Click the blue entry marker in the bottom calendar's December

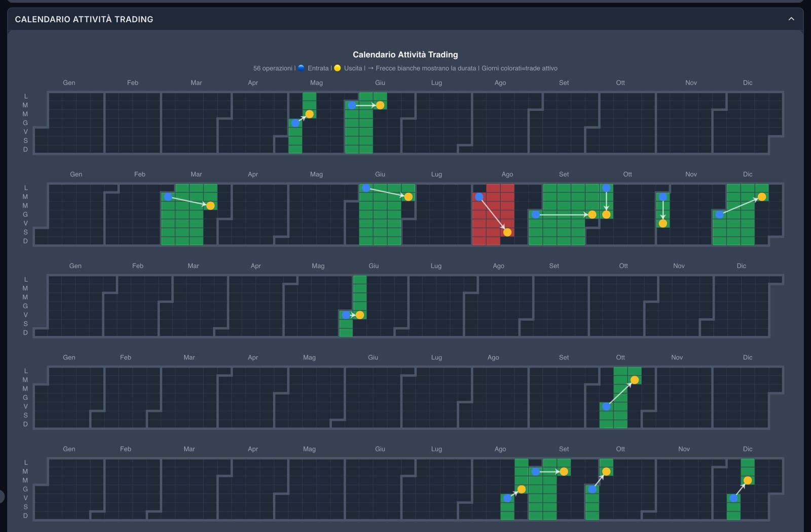coord(733,498)
